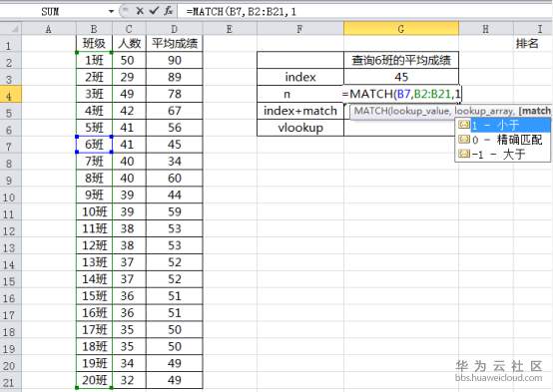This screenshot has width=553, height=392.
Task: Click score 59 in 10班 row
Action: (x=175, y=211)
